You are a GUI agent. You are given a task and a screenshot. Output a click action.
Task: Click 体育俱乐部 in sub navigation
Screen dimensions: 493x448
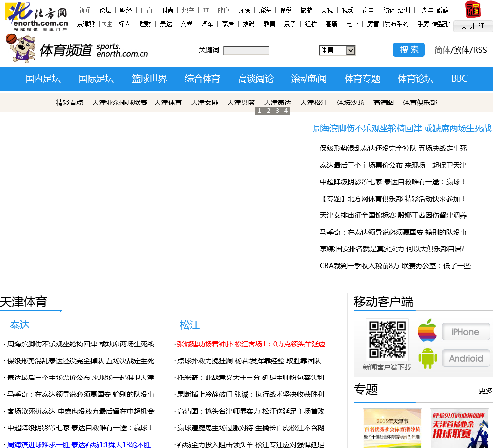click(420, 103)
